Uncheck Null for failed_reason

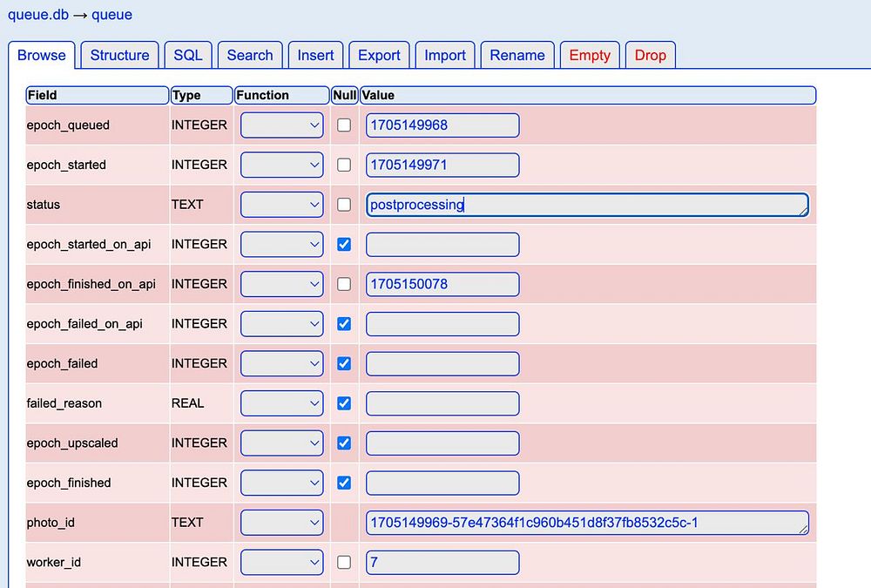[x=344, y=403]
